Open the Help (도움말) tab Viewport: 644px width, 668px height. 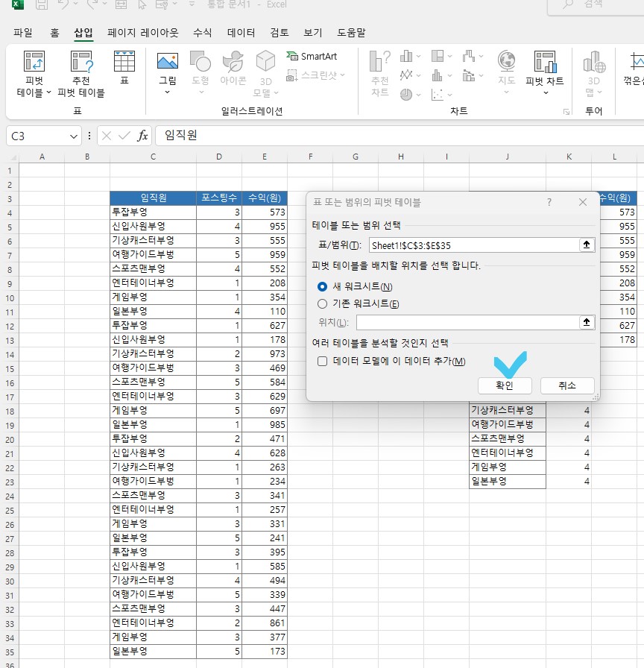(351, 33)
